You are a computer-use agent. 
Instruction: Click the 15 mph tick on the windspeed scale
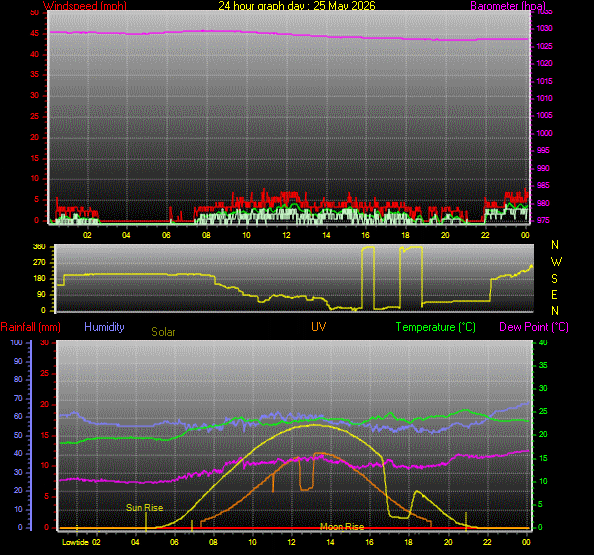[x=34, y=158]
